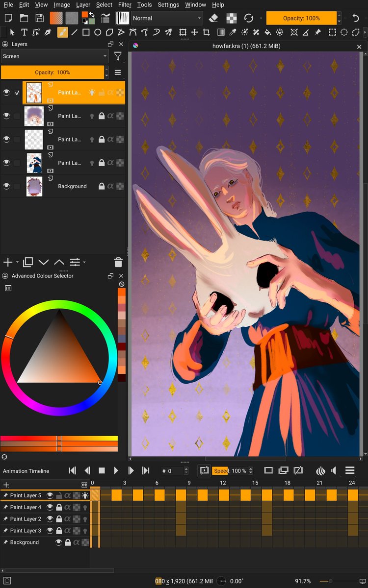
Task: Reload the original brush preset
Action: point(249,18)
